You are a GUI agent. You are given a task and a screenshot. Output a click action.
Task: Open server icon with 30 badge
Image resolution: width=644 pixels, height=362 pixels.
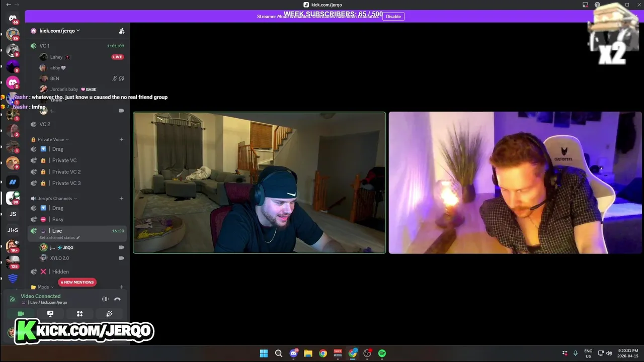click(13, 198)
